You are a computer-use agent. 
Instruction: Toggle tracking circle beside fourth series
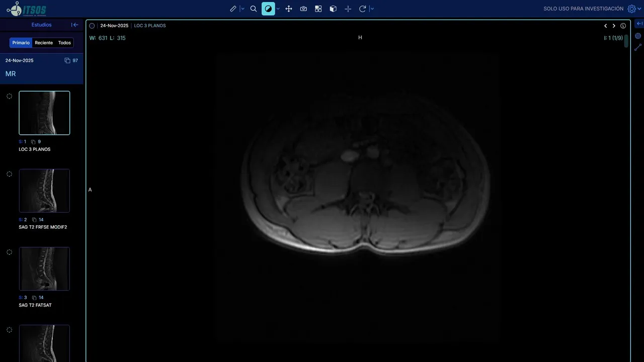(9, 330)
